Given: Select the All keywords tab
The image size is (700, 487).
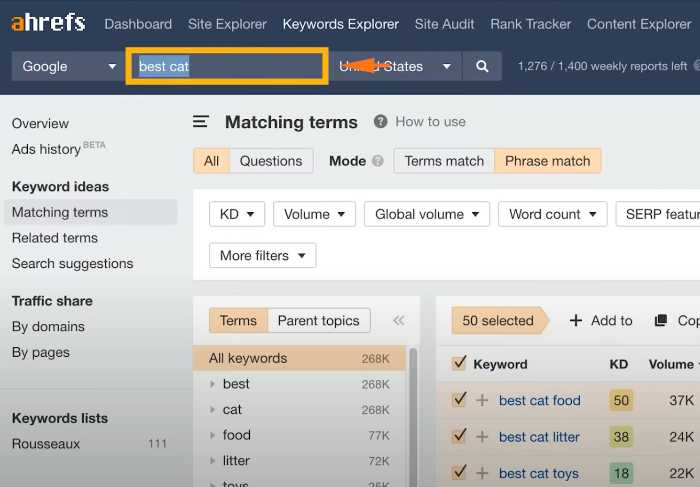Looking at the screenshot, I should pos(212,161).
